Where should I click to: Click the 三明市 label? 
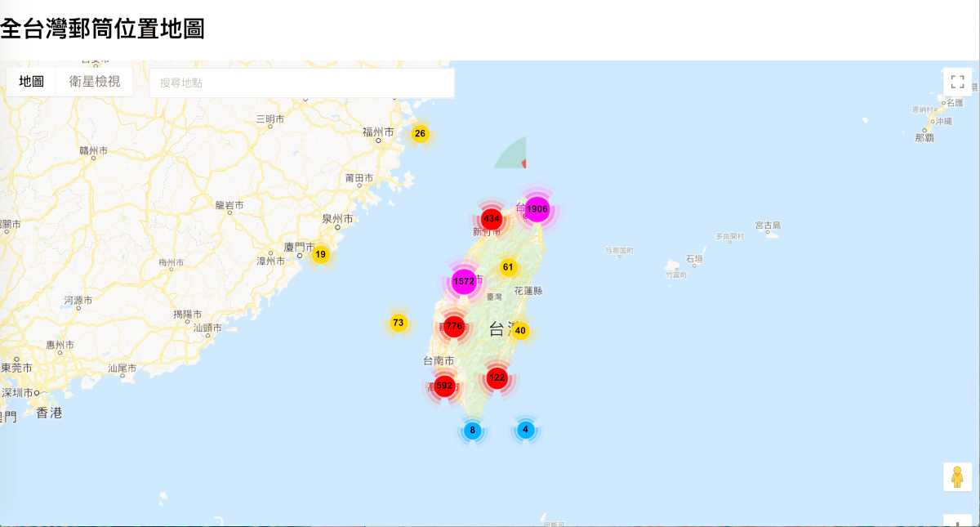[x=270, y=118]
